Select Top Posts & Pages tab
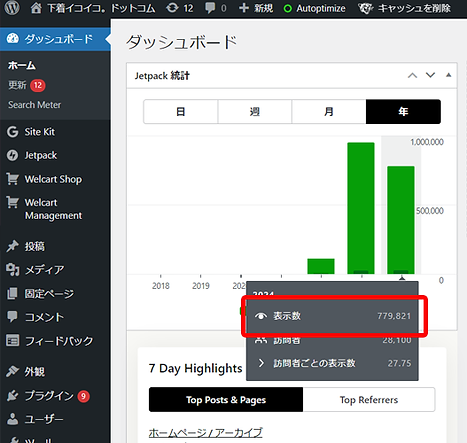 click(x=226, y=399)
